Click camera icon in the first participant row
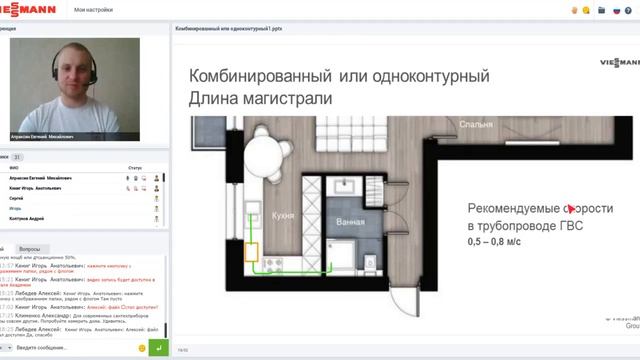The width and height of the screenshot is (640, 360). click(x=136, y=178)
